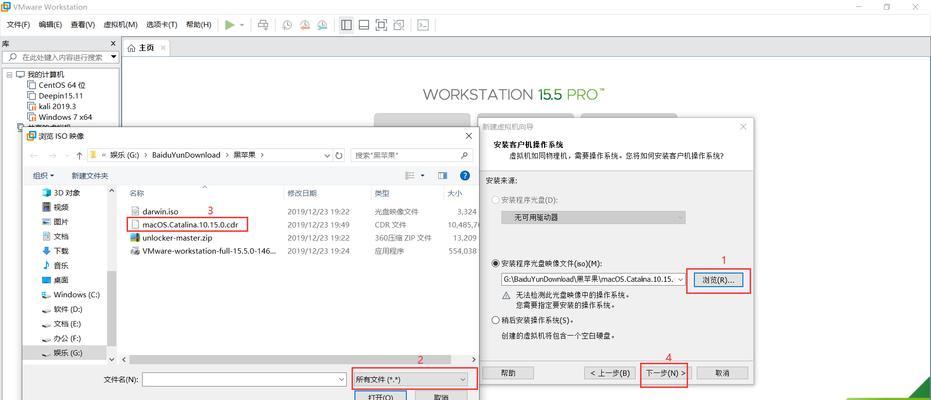Click the blue help question mark icon

[465, 176]
